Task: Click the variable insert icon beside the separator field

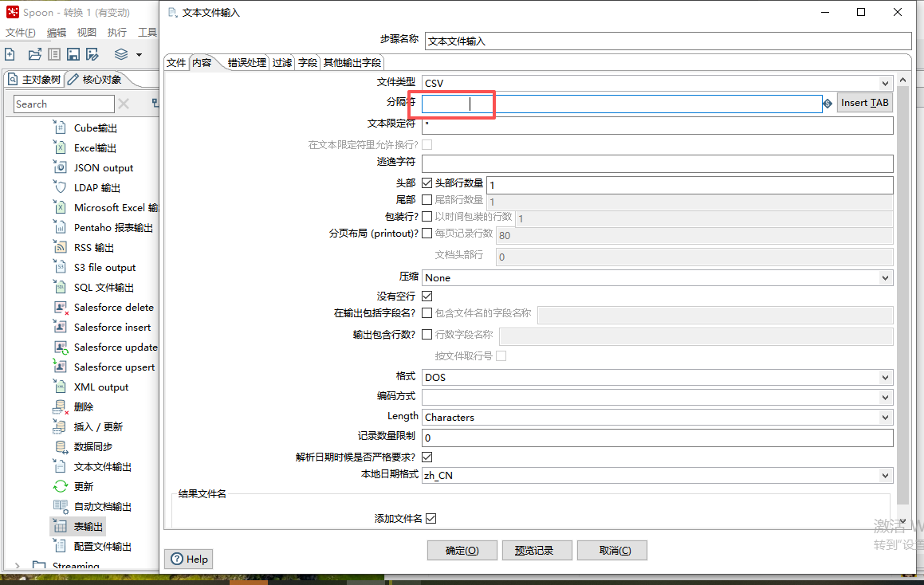Action: coord(828,103)
